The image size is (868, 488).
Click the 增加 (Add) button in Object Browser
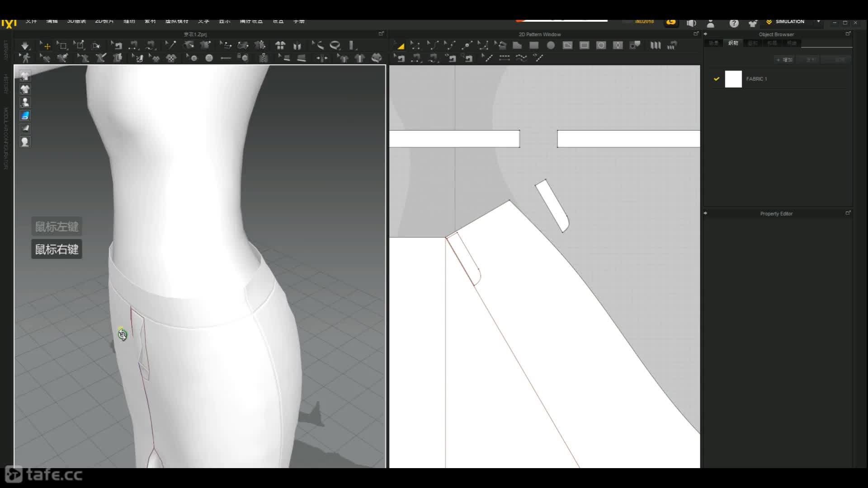pos(784,60)
